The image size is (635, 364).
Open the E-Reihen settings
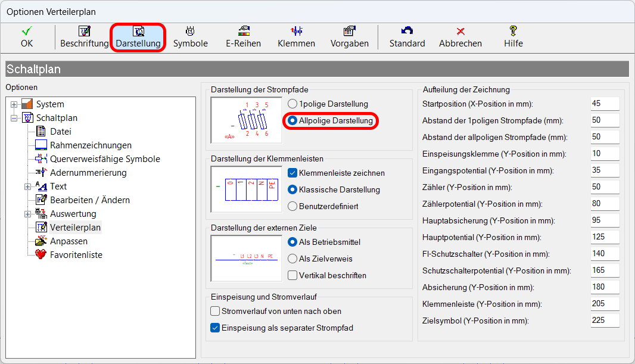(243, 37)
